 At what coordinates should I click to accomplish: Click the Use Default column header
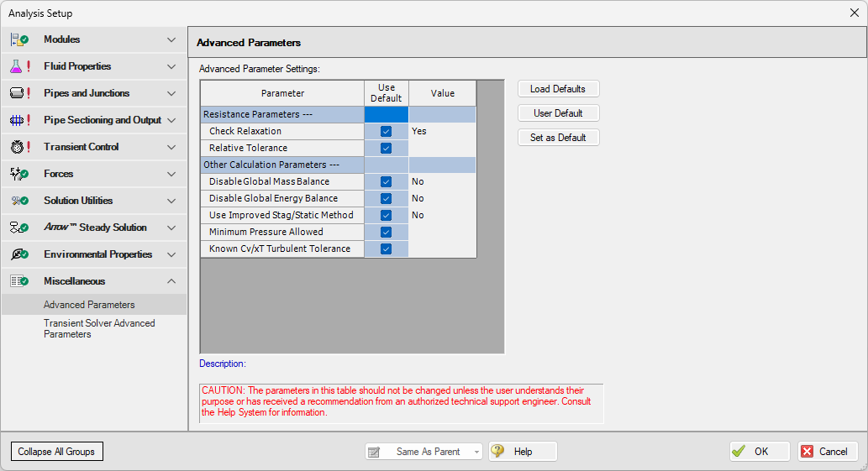387,93
